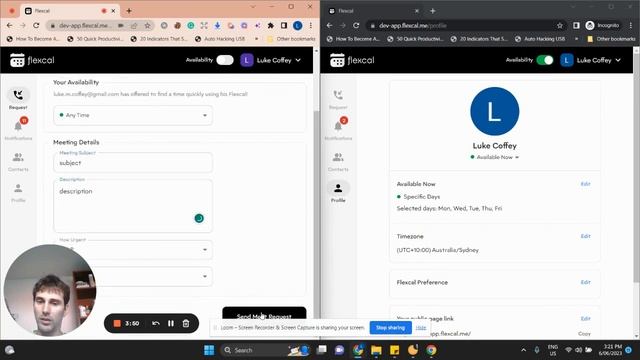The height and width of the screenshot is (360, 640).
Task: Hide the Loom screen sharing bar
Action: click(421, 328)
